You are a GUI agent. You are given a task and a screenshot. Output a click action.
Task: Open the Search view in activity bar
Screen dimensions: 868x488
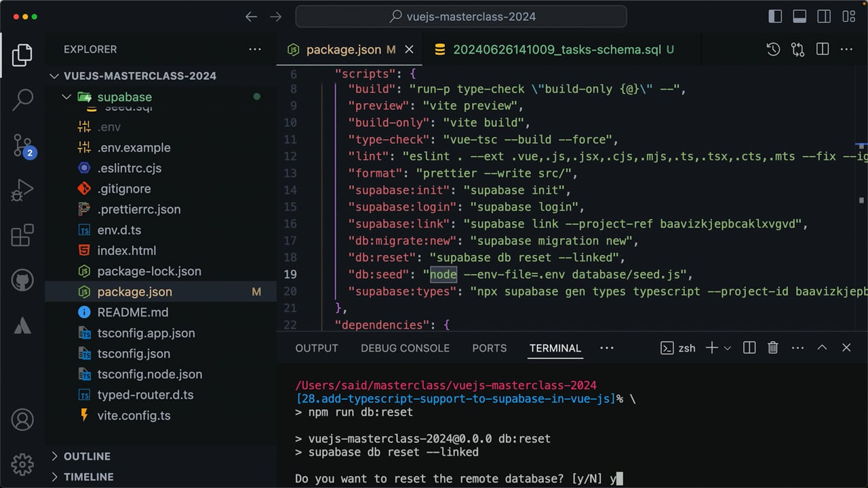tap(22, 100)
